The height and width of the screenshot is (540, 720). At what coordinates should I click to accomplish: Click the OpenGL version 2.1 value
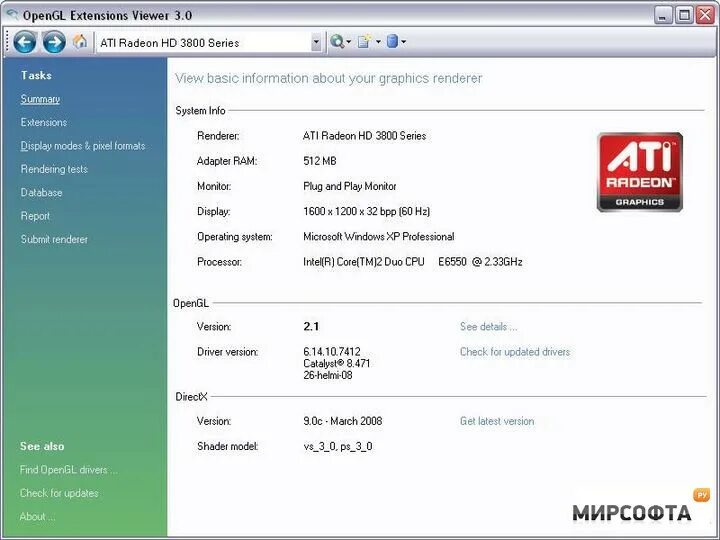point(311,326)
